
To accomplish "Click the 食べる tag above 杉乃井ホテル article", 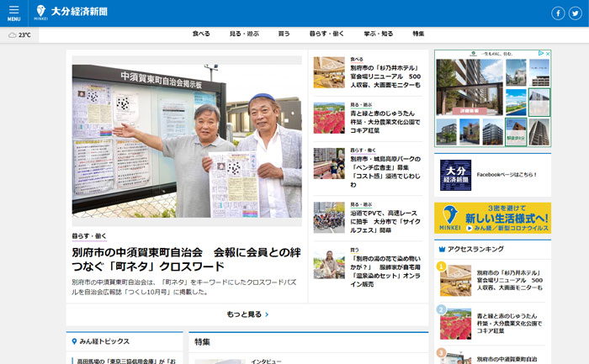I will pos(357,60).
